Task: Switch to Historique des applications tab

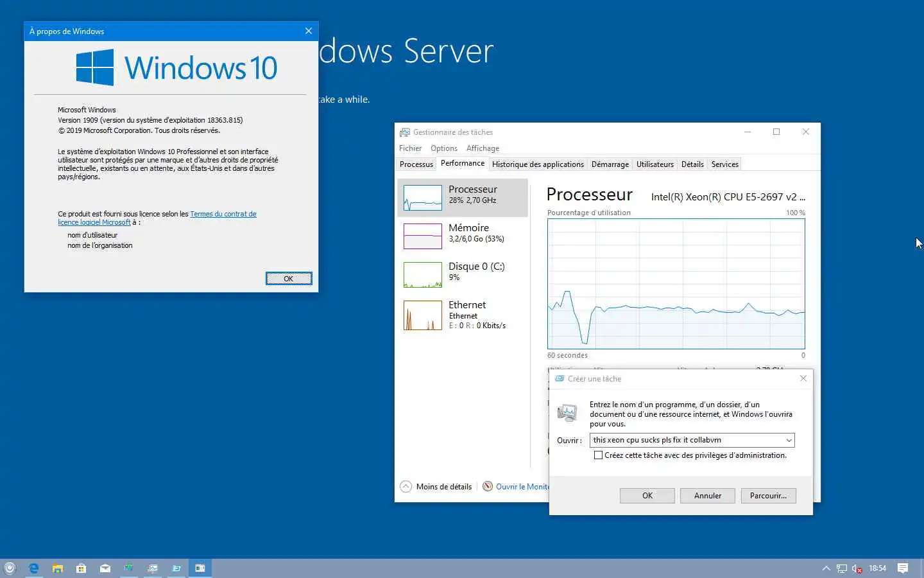Action: 538,164
